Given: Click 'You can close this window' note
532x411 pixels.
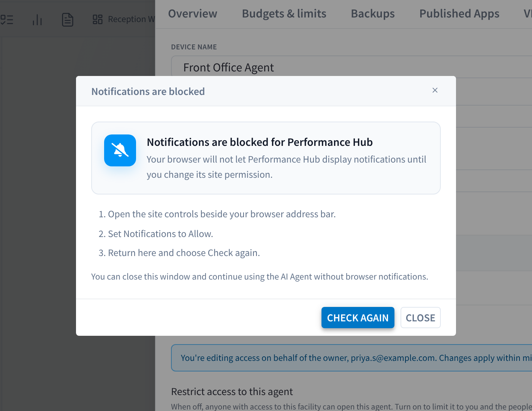Looking at the screenshot, I should [x=260, y=277].
